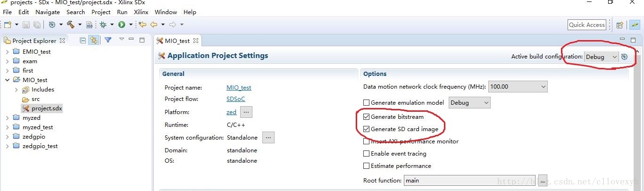Check the Estimate performance option
The width and height of the screenshot is (644, 191).
point(366,166)
